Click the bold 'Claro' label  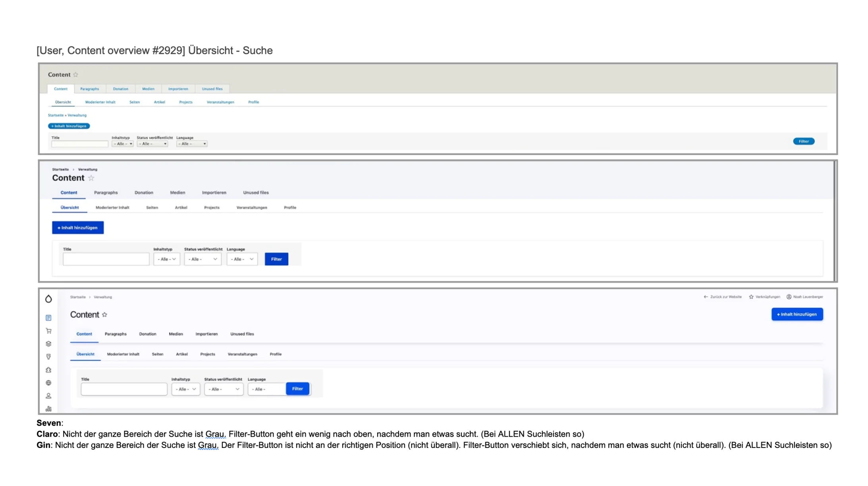coord(47,434)
